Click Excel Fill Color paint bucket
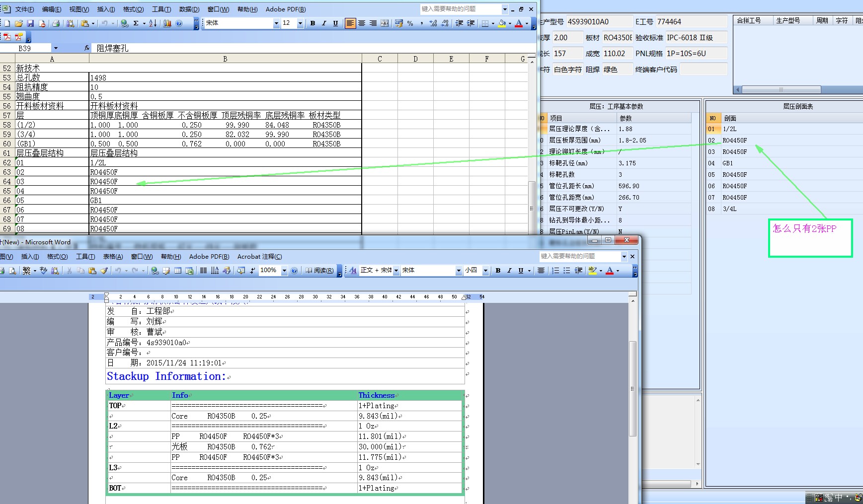This screenshot has height=504, width=863. pos(502,23)
